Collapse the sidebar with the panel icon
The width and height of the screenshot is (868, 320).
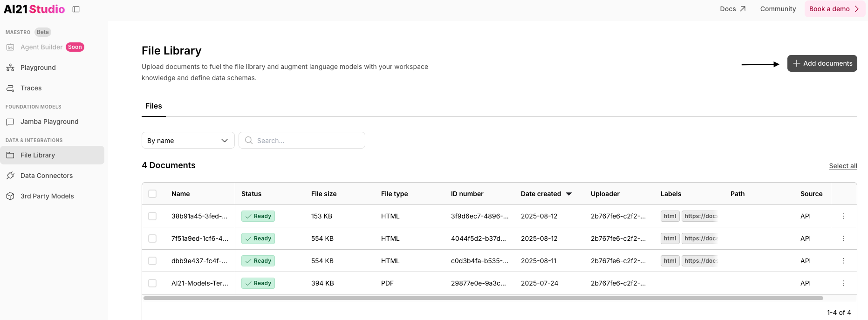click(x=76, y=9)
